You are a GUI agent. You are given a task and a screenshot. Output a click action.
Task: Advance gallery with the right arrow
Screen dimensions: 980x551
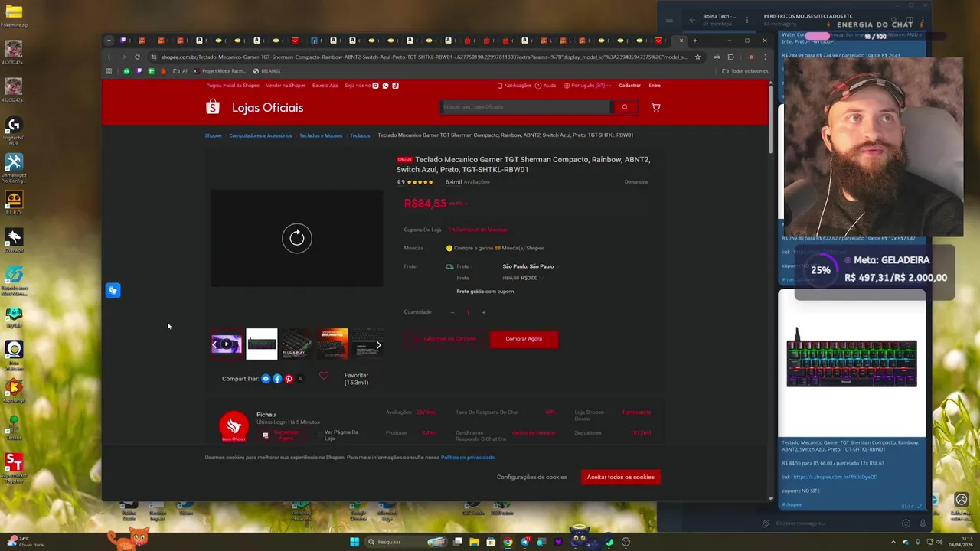coord(378,345)
